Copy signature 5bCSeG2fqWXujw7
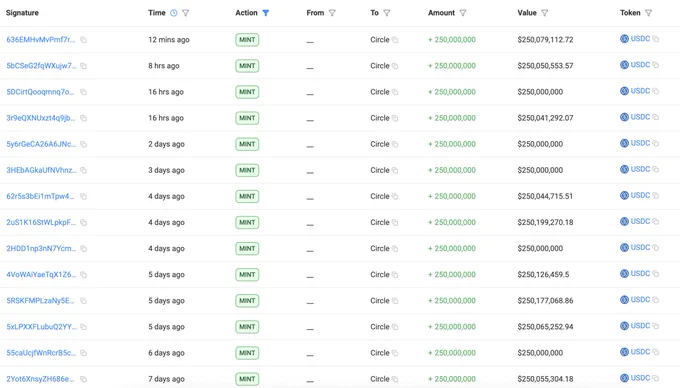This screenshot has height=388, width=680. [x=84, y=66]
